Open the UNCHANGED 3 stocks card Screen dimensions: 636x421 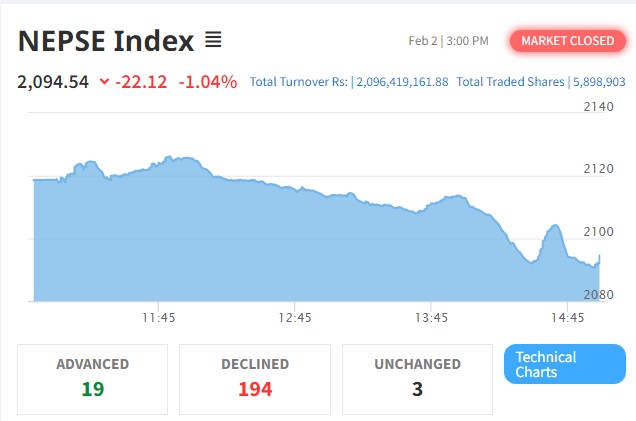[417, 378]
